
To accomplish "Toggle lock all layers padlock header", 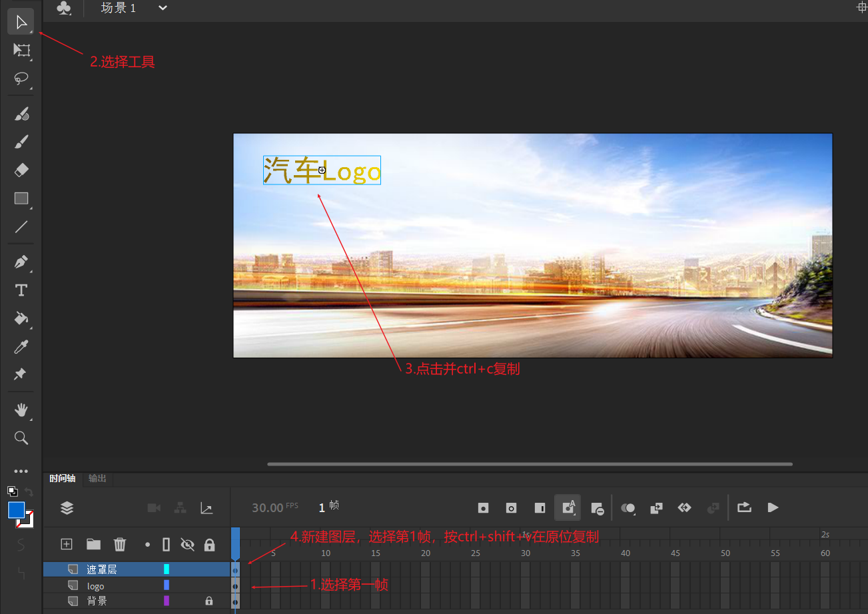I will click(209, 545).
